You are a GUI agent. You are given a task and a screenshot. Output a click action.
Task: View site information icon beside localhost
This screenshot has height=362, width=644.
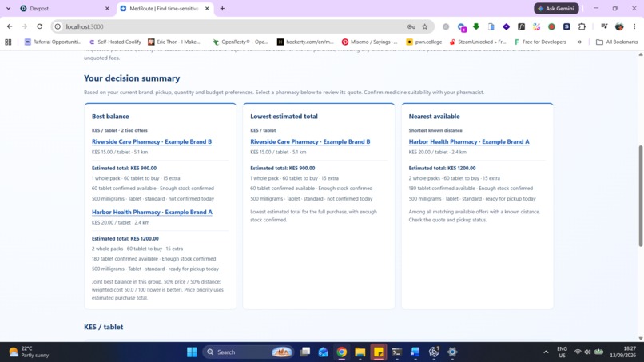click(58, 26)
